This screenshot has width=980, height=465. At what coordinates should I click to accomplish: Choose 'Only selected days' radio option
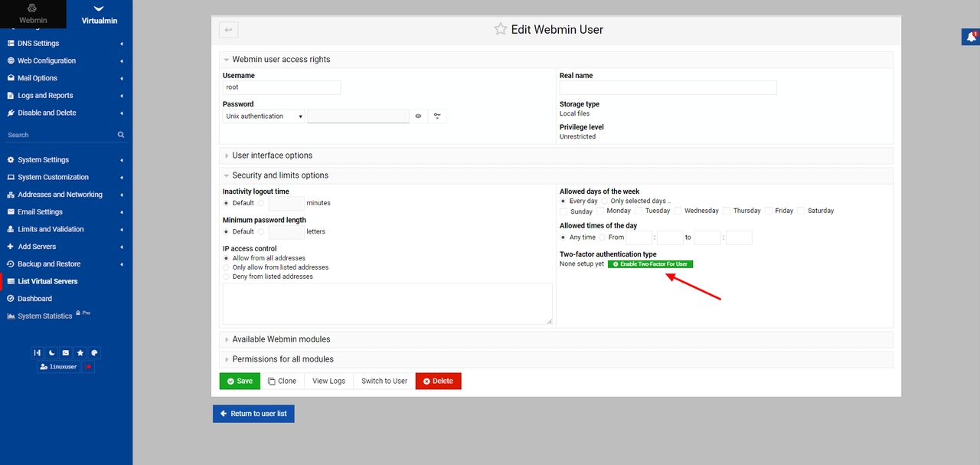pyautogui.click(x=605, y=201)
